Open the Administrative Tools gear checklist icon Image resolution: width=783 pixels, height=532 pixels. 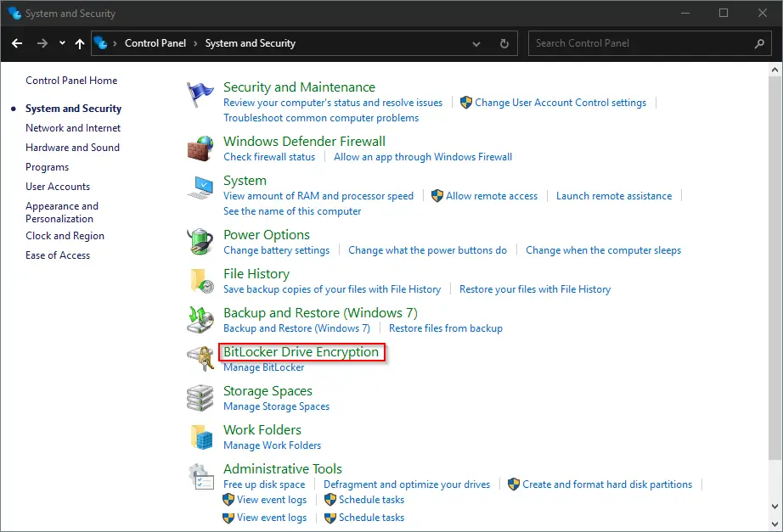point(201,476)
